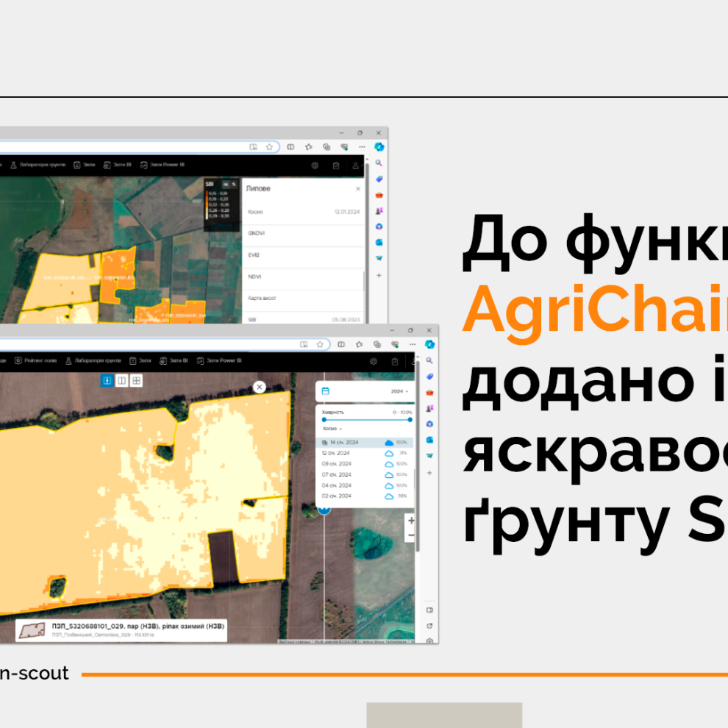Click the 0,15 - 0,19 legend color swatch
Screen dimensions: 728x728
coord(207,193)
